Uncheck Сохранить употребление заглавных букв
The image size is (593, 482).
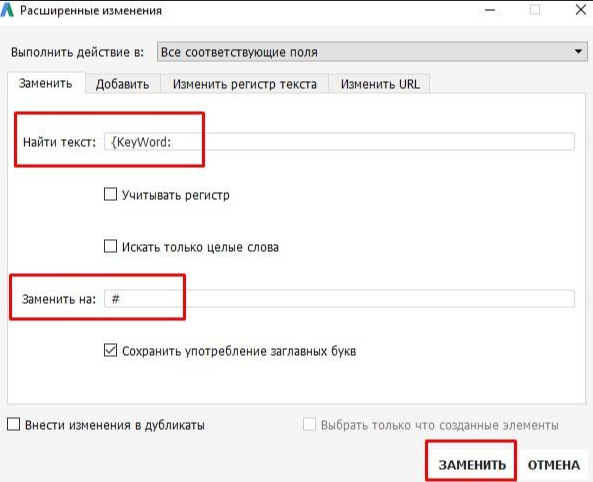(110, 350)
